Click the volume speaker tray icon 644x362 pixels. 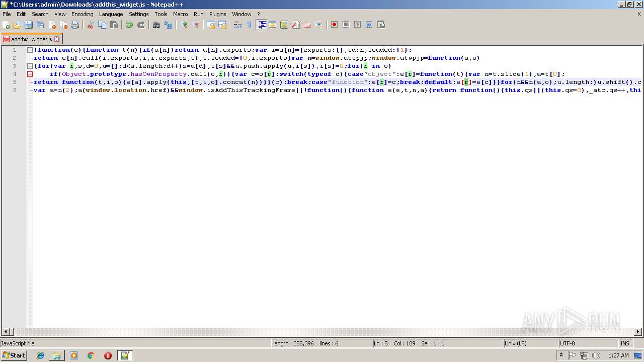[596, 355]
